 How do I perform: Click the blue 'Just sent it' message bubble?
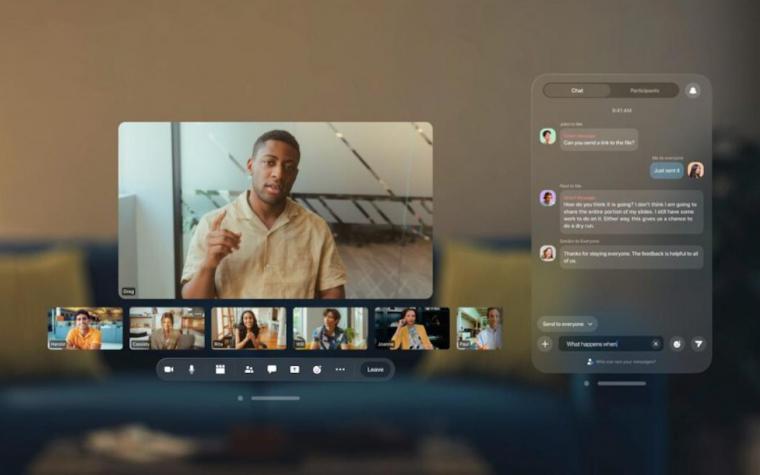pyautogui.click(x=666, y=171)
